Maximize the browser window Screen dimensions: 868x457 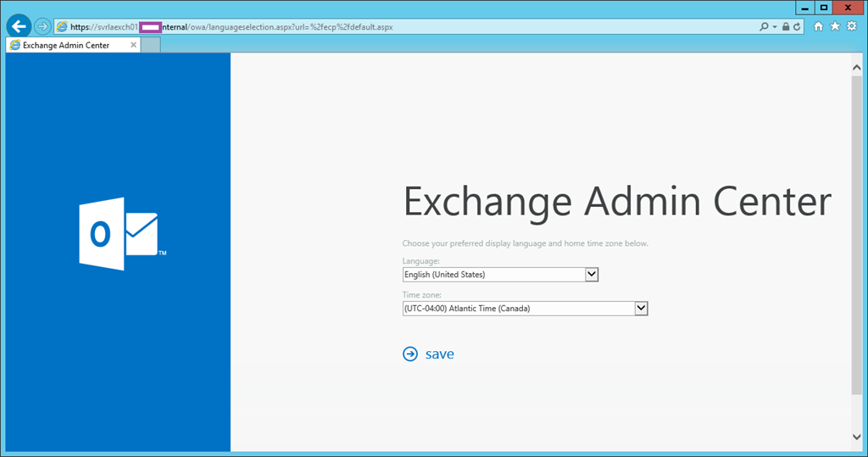coord(824,7)
